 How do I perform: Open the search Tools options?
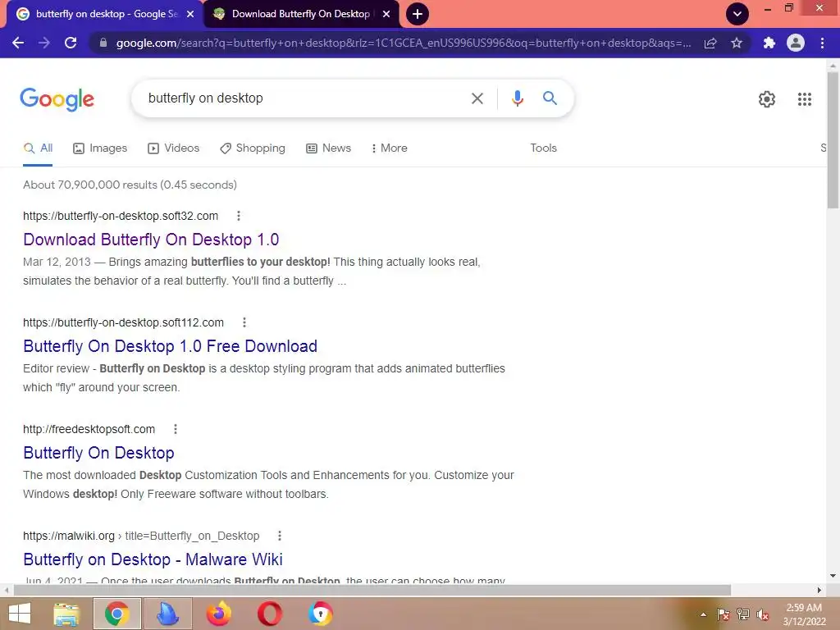tap(543, 148)
